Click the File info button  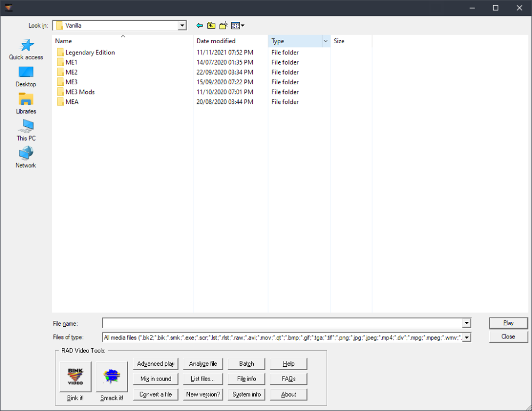point(246,379)
